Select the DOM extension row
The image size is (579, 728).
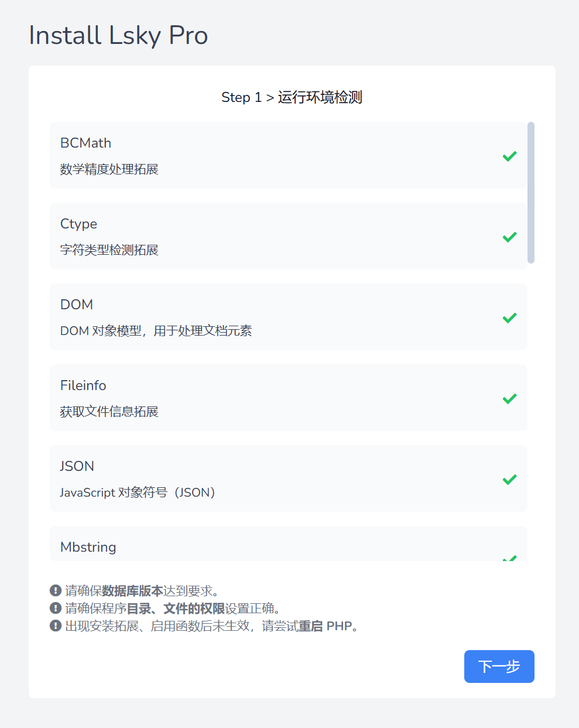click(x=288, y=317)
